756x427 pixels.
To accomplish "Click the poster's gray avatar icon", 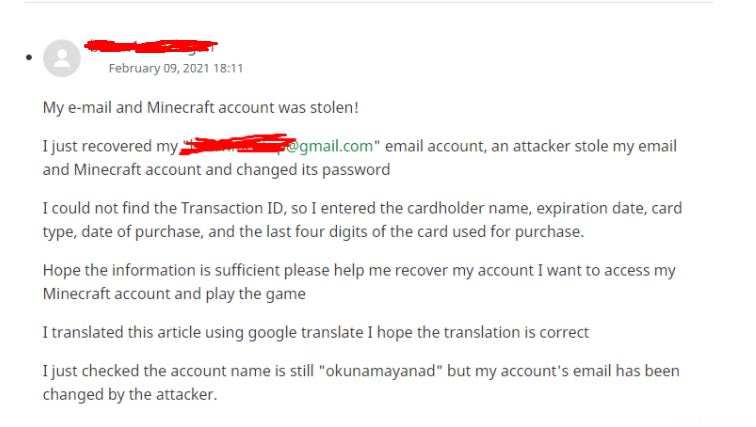I will 62,58.
